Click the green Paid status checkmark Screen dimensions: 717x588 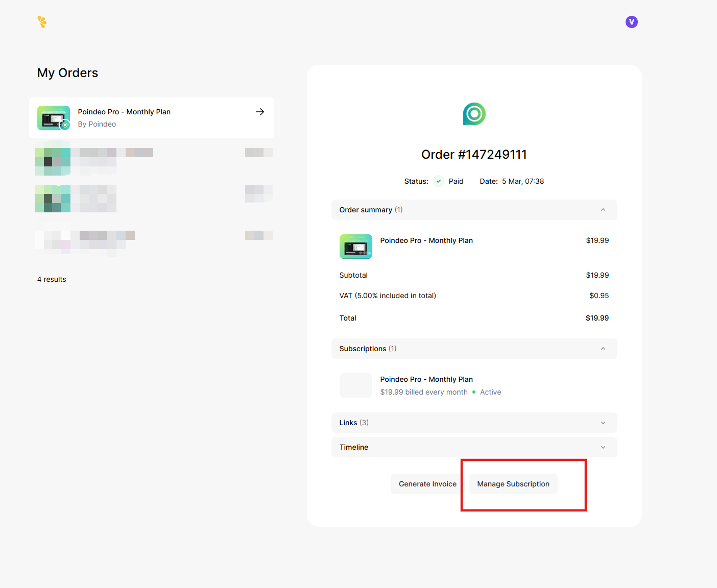click(x=438, y=181)
